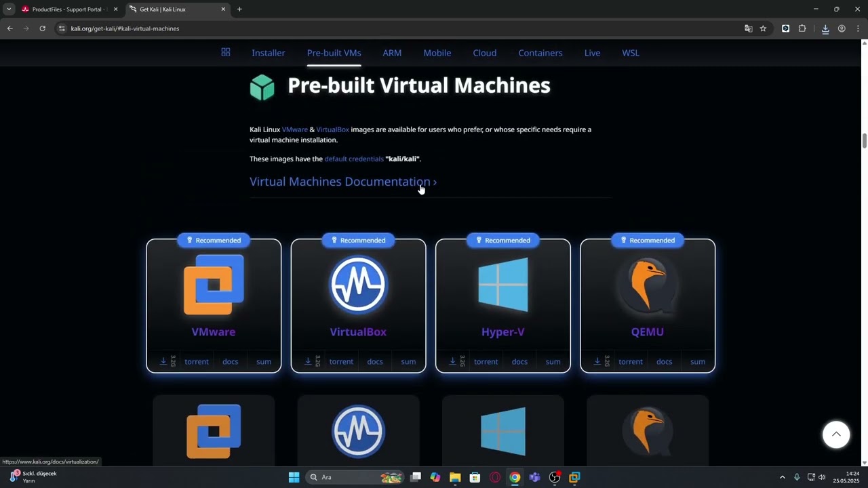The width and height of the screenshot is (868, 488).
Task: Download the VirtualBox image
Action: coord(308,361)
